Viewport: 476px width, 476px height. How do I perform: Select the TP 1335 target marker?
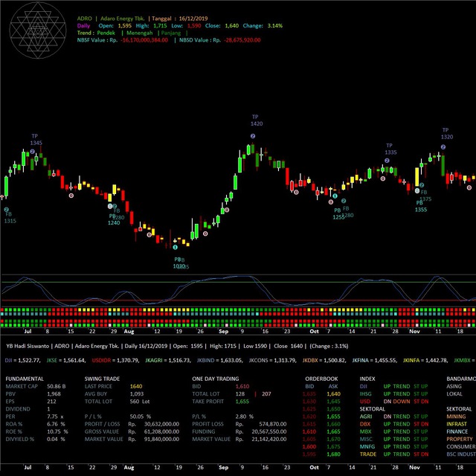click(x=390, y=149)
